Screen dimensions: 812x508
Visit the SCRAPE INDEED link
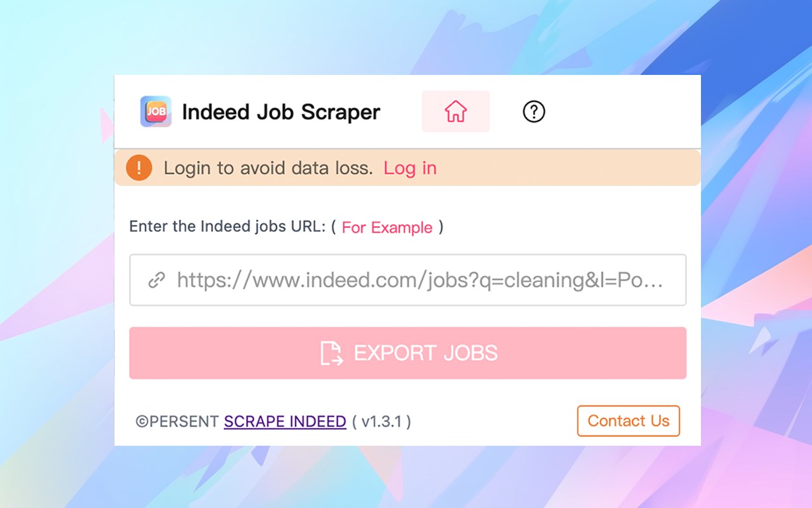coord(285,421)
